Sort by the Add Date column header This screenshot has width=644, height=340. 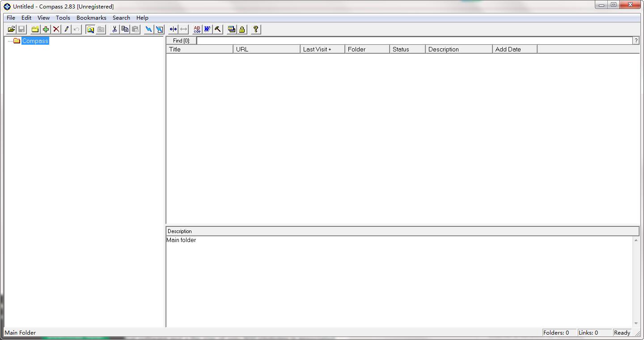[x=515, y=49]
